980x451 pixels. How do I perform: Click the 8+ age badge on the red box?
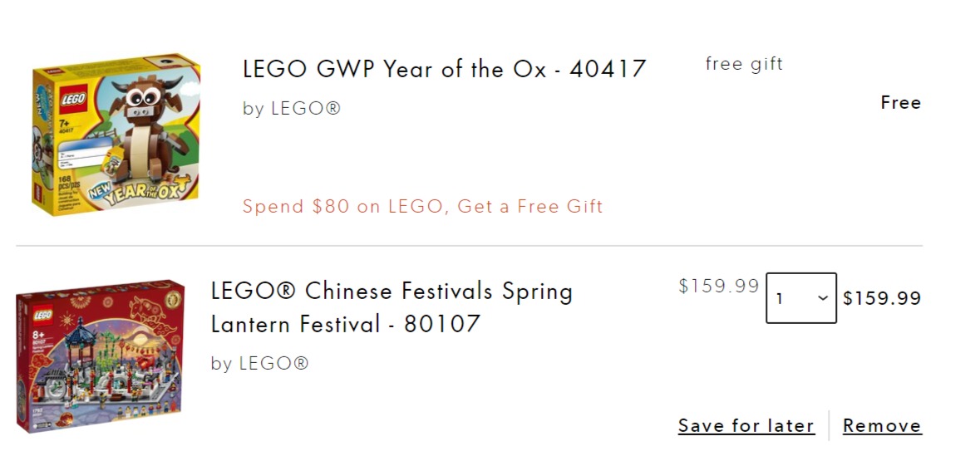(37, 335)
